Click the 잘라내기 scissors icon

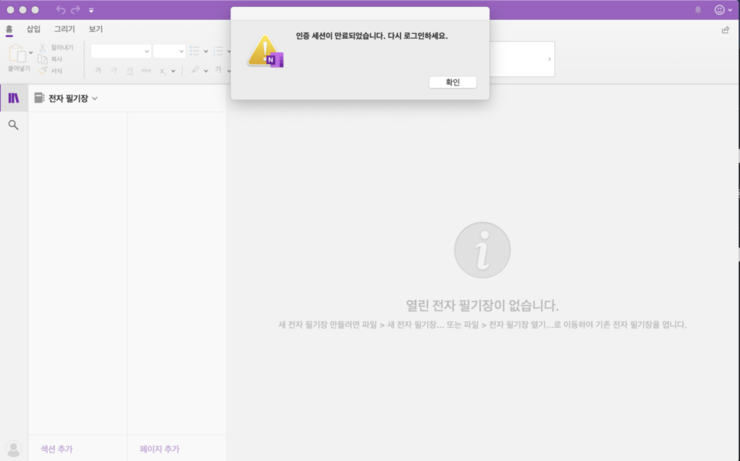[42, 48]
